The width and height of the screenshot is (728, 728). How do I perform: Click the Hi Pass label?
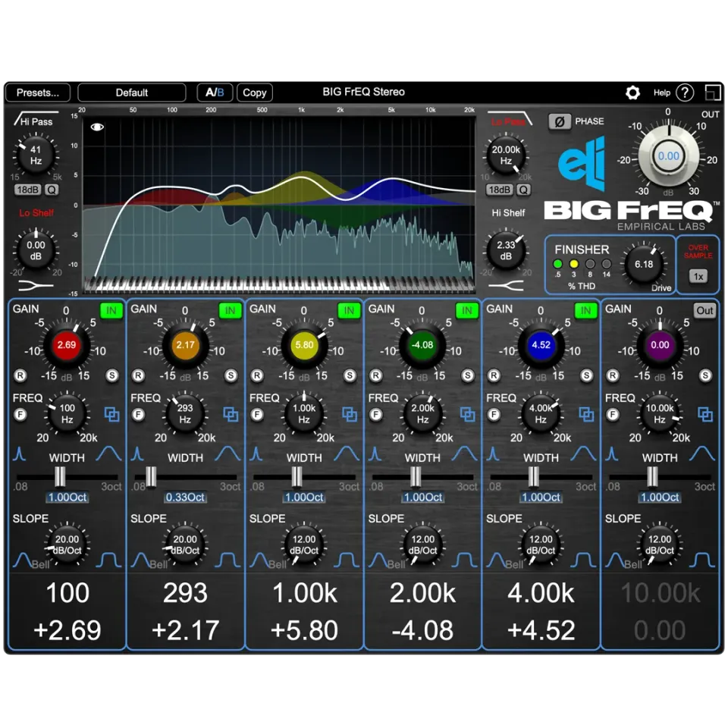(x=36, y=121)
